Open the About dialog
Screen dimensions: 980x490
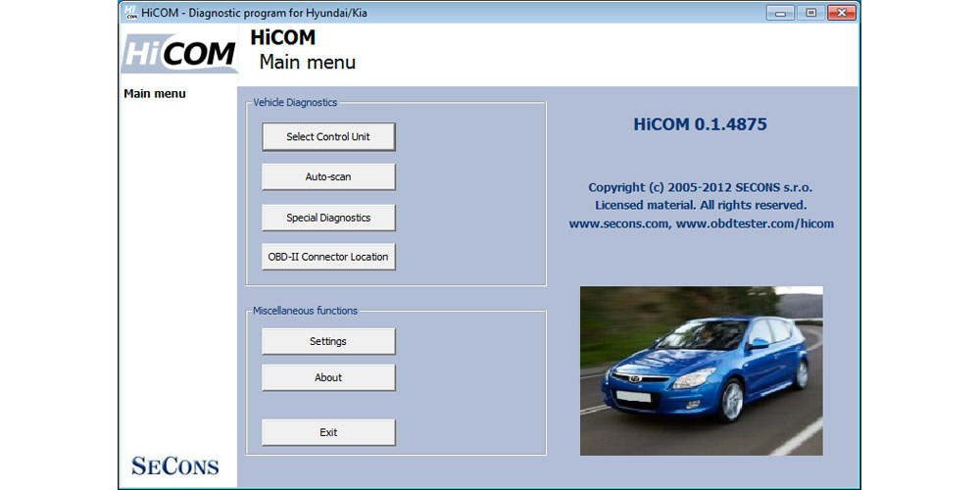pyautogui.click(x=328, y=377)
